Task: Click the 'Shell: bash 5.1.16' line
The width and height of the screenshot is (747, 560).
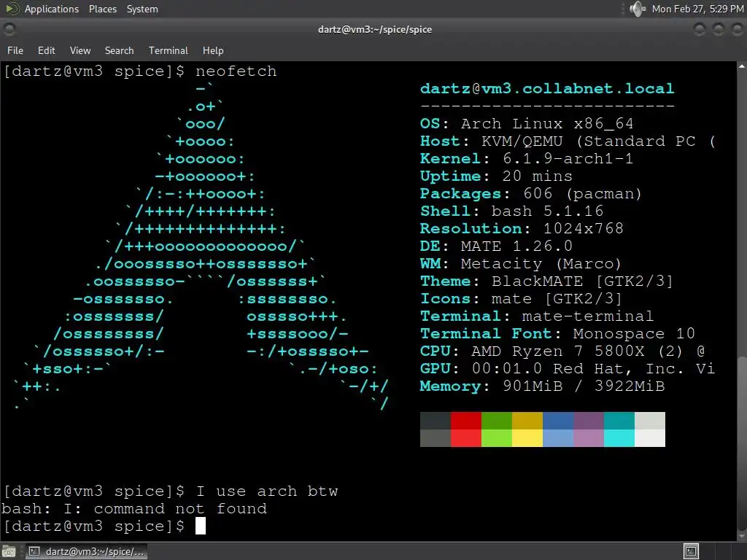Action: [x=511, y=211]
